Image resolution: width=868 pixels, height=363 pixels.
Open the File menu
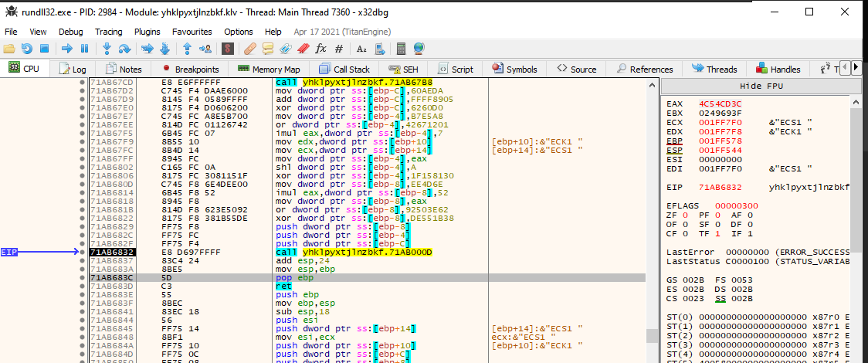click(11, 32)
